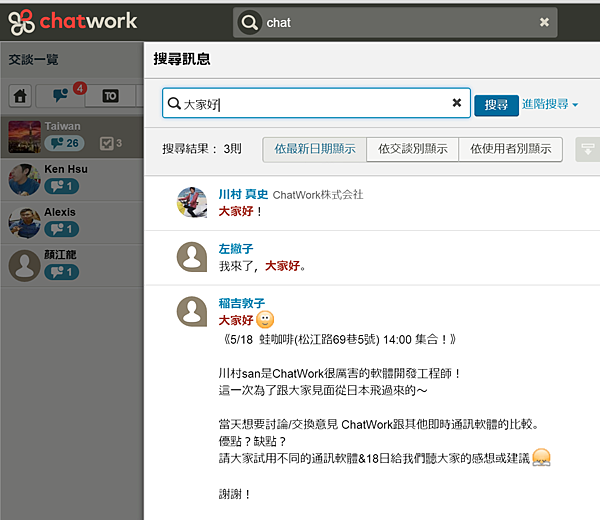Open the Alexis chat

[x=72, y=223]
